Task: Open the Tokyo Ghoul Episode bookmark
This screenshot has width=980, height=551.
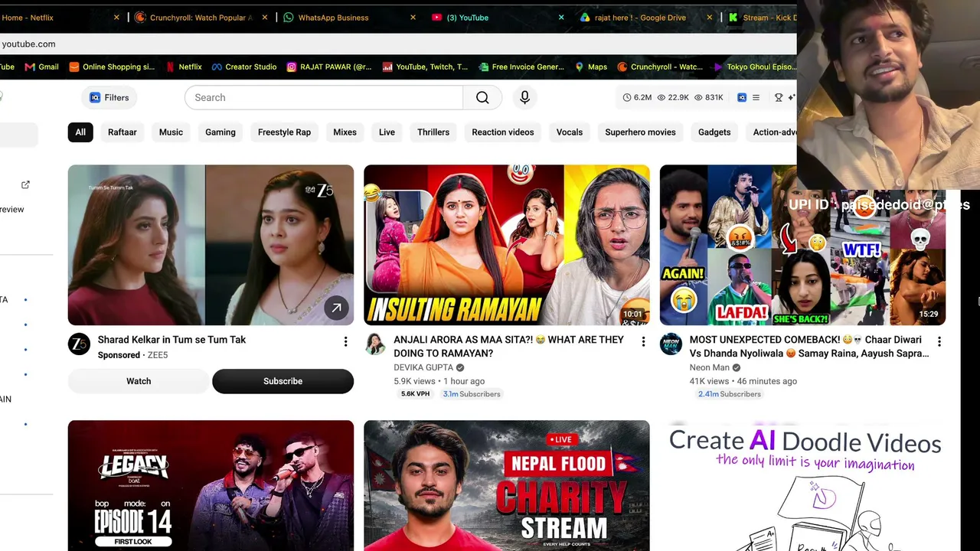Action: point(754,67)
